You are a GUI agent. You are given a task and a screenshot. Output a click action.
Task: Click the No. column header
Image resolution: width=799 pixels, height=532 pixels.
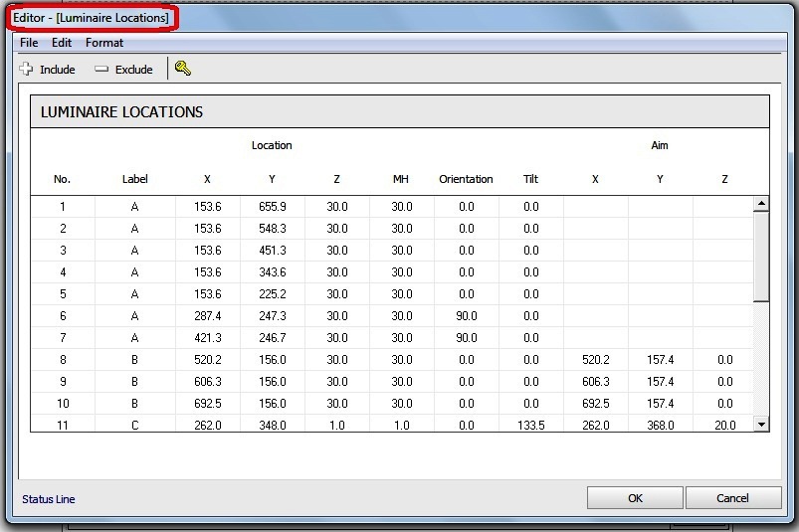(x=62, y=179)
